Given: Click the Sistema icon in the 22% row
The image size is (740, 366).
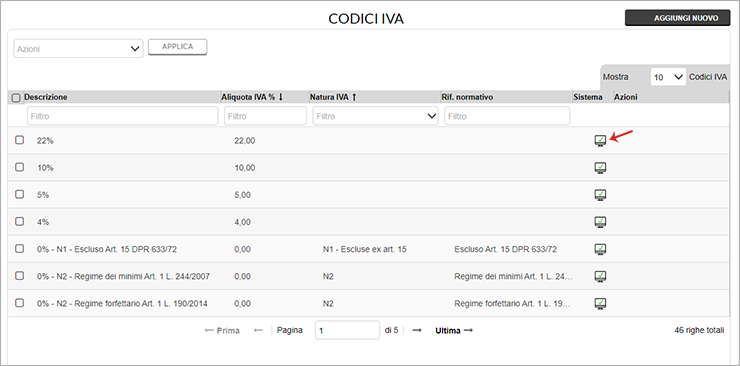Looking at the screenshot, I should pos(600,141).
